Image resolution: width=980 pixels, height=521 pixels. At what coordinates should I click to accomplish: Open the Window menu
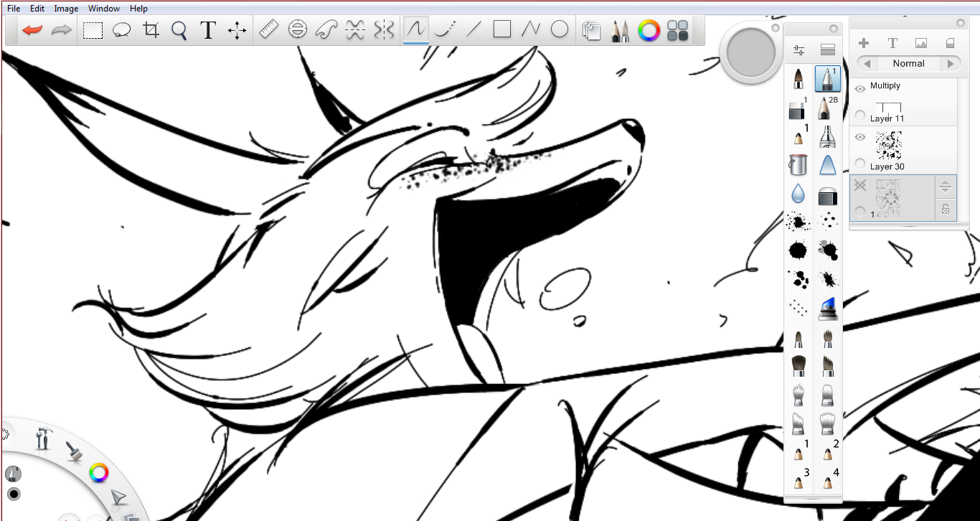point(104,9)
